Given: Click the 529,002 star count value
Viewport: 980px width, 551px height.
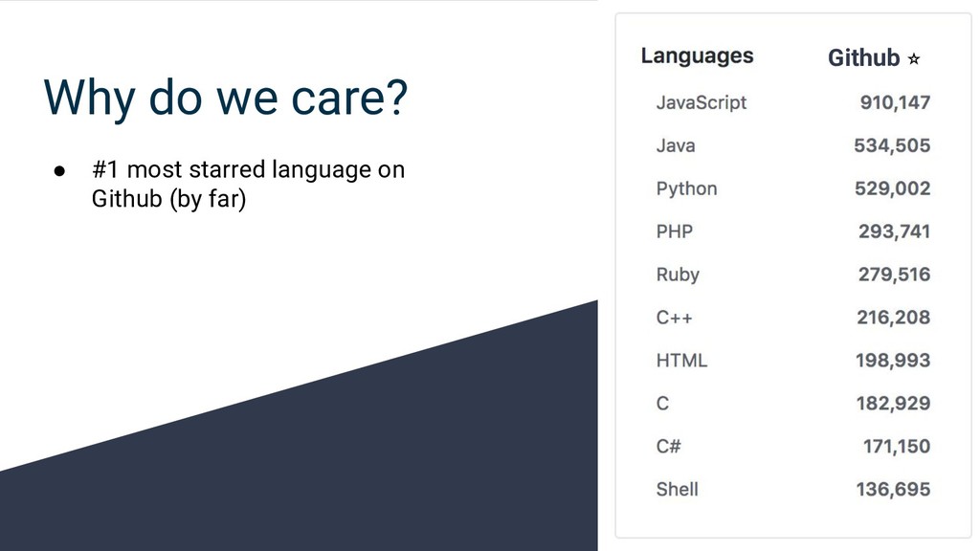Looking at the screenshot, I should click(892, 188).
